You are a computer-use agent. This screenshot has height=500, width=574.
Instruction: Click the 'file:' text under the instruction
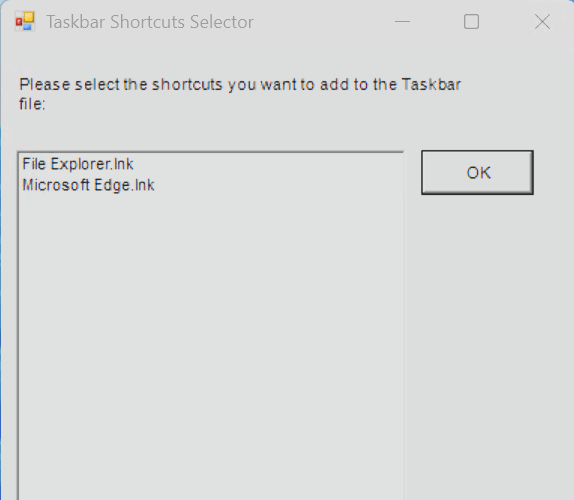tap(32, 104)
